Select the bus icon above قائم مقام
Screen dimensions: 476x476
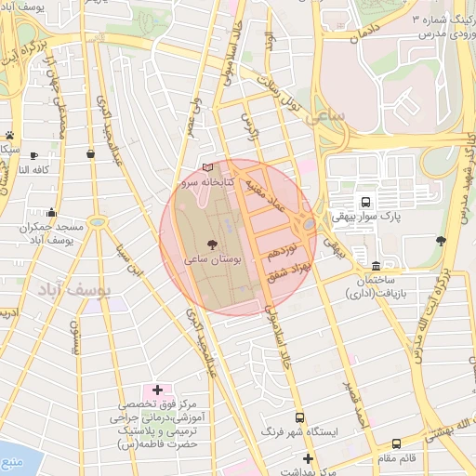click(396, 443)
